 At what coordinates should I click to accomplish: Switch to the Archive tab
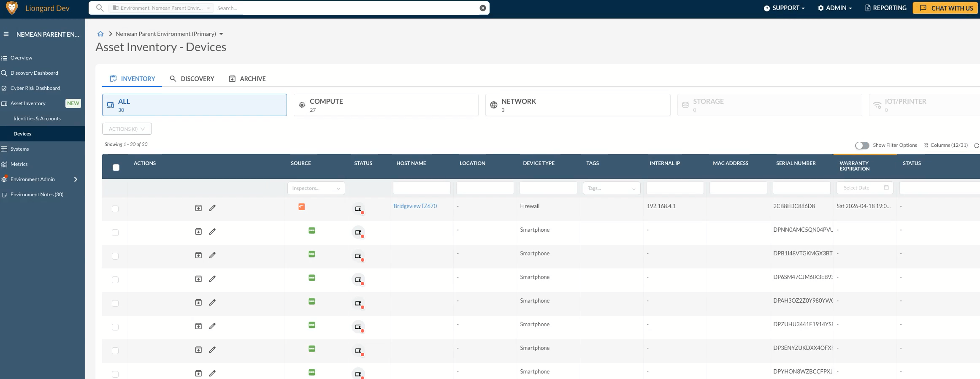(x=247, y=79)
